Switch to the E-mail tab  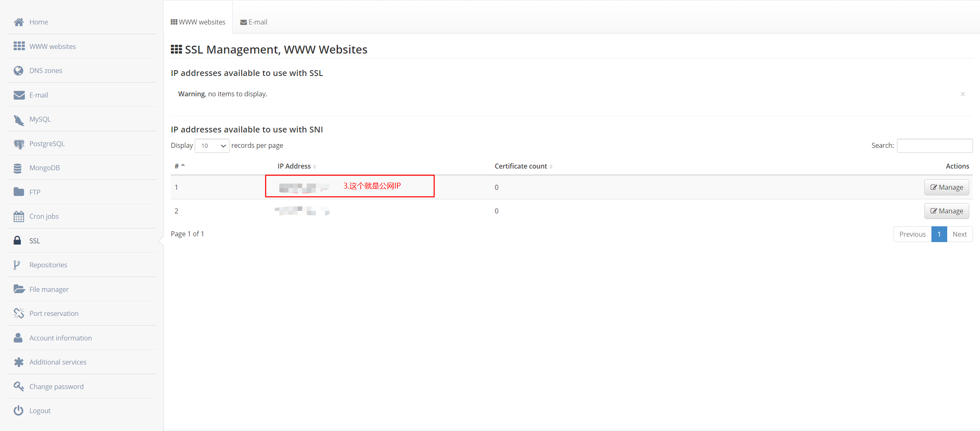pyautogui.click(x=254, y=22)
